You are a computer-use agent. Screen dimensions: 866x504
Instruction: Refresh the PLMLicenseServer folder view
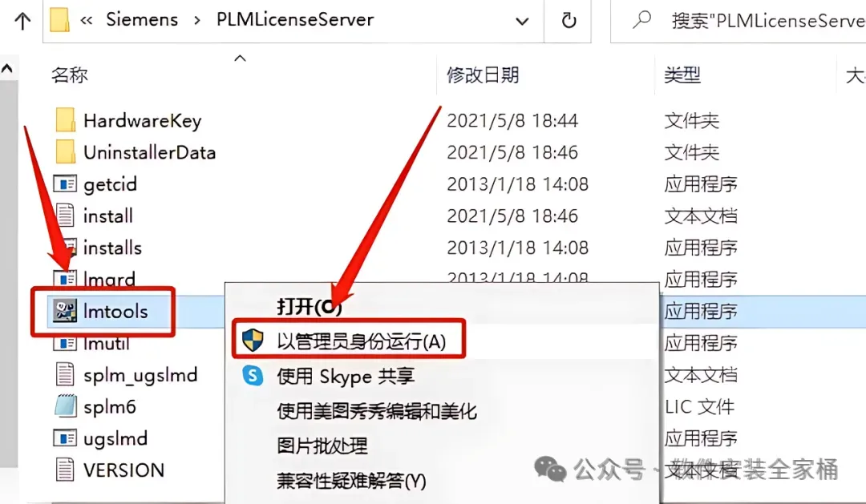click(x=569, y=21)
